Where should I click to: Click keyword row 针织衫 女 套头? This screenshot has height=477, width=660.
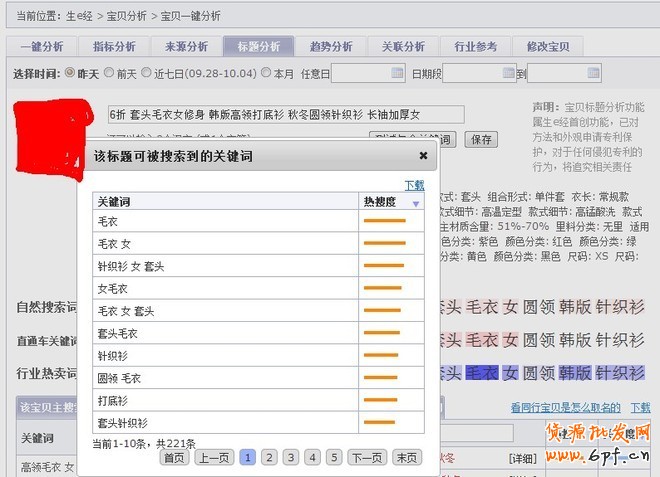point(258,266)
